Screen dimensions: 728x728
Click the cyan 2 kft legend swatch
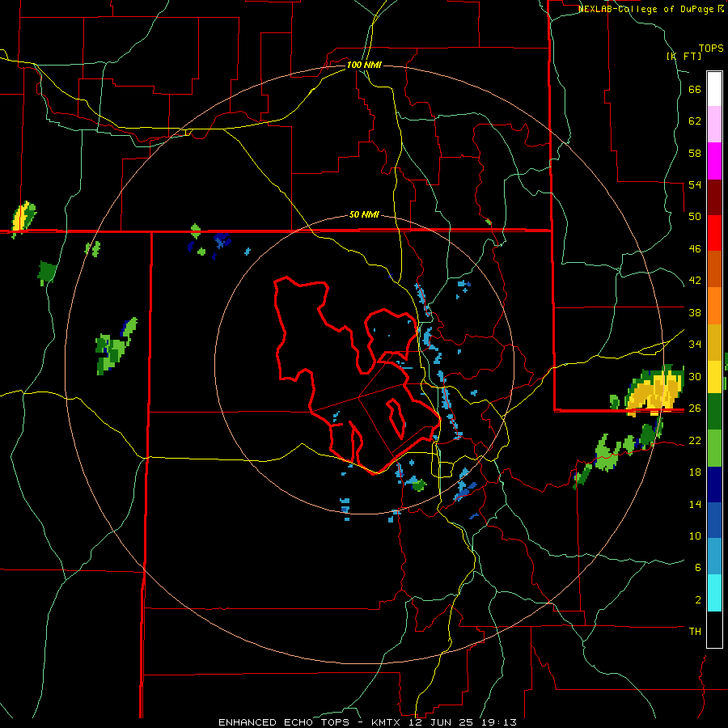pos(714,593)
